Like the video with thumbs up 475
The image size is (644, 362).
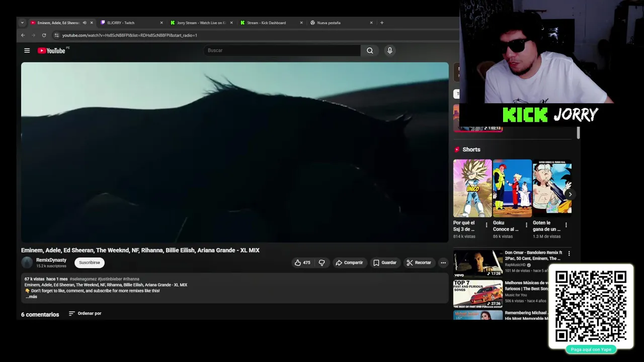pyautogui.click(x=302, y=262)
